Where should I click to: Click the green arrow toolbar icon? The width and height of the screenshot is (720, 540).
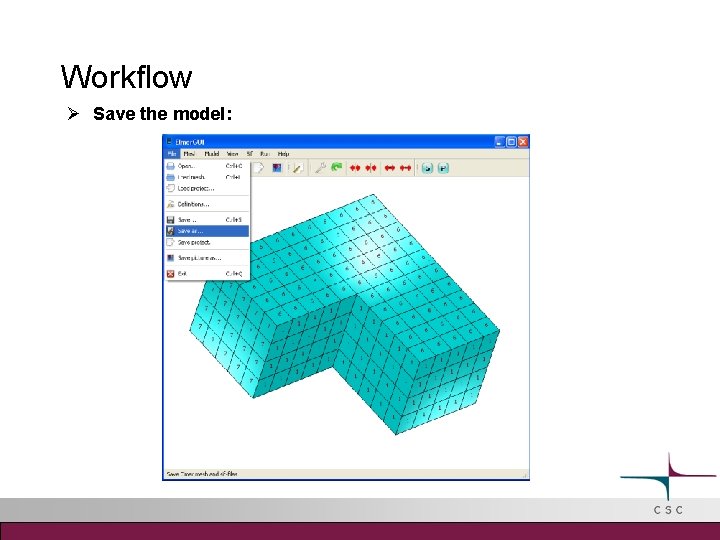[337, 168]
